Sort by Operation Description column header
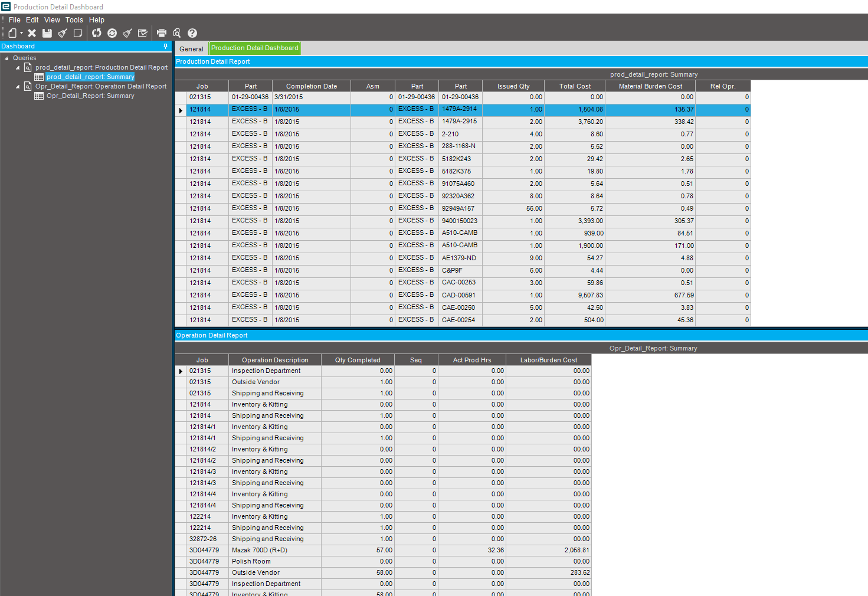 point(275,360)
